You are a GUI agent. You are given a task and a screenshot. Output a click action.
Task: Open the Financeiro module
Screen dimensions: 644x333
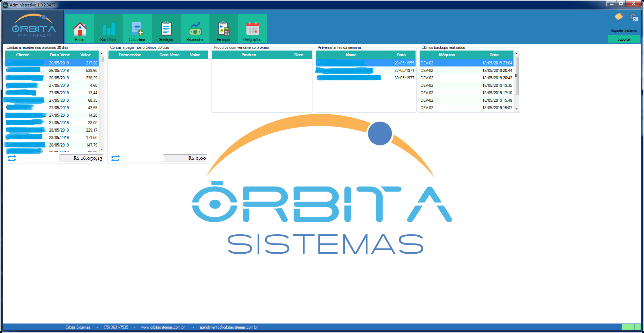tap(195, 30)
